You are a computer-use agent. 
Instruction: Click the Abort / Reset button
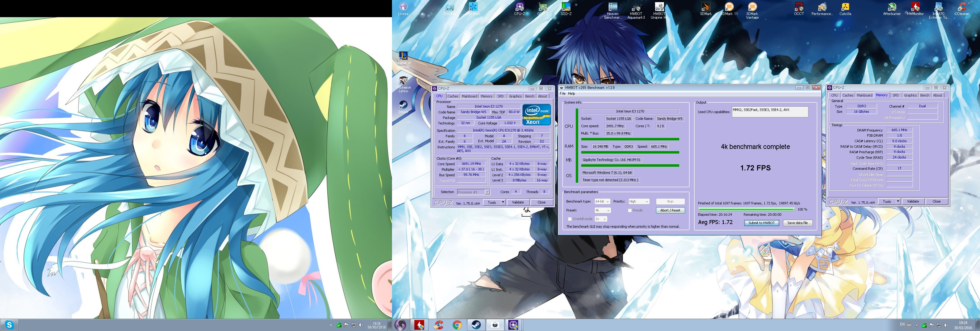coord(670,210)
